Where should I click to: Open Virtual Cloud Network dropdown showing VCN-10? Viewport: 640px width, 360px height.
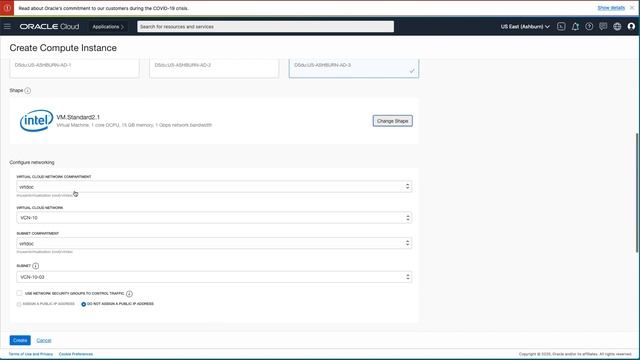coord(214,218)
